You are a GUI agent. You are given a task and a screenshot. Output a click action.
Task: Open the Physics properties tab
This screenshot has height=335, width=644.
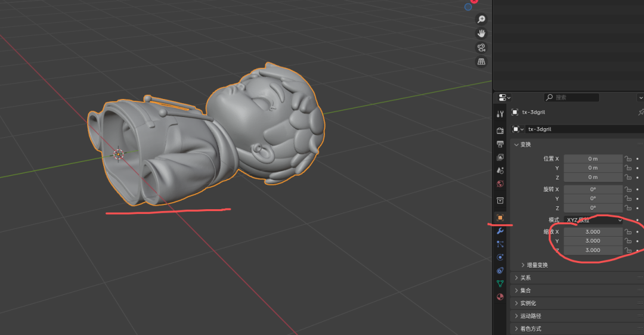click(x=500, y=257)
